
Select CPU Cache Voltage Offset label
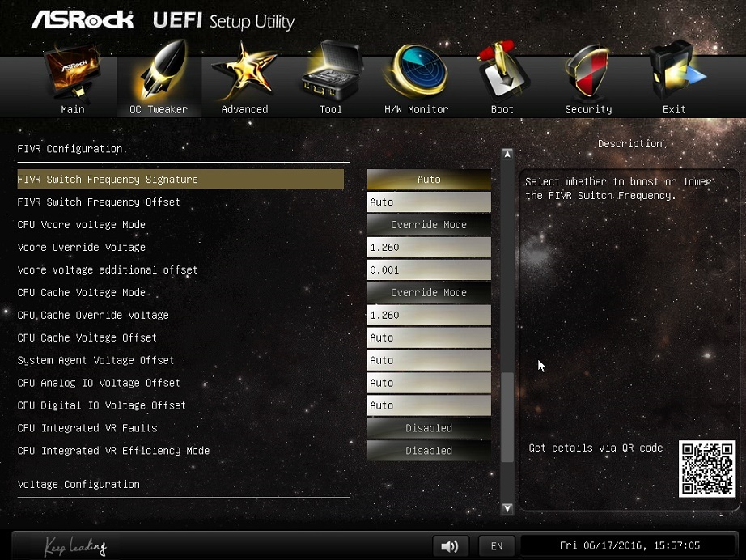point(87,337)
